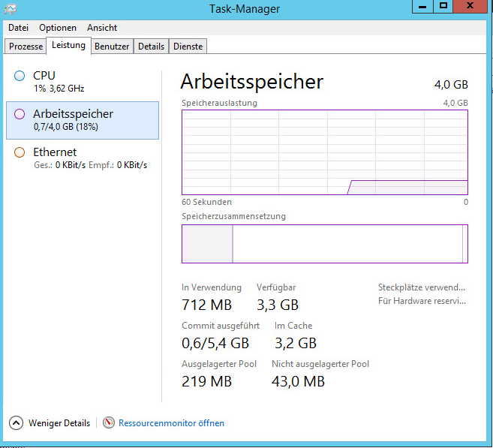Open Ressourcenmonitor öffnen link
This screenshot has height=448, width=493.
tap(171, 423)
